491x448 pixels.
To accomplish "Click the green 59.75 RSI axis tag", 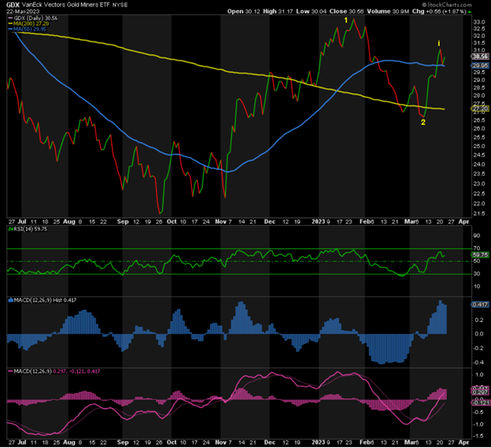I will (x=480, y=254).
